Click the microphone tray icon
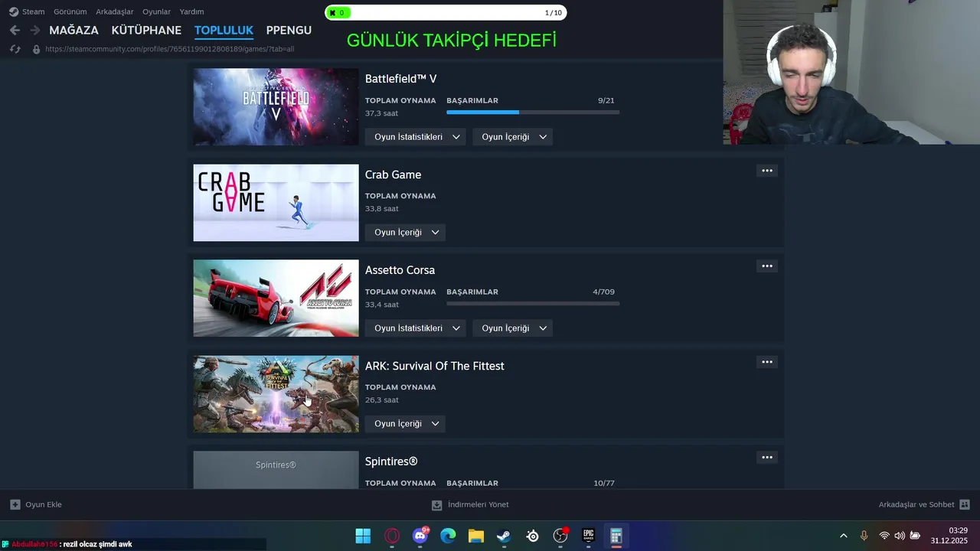 pyautogui.click(x=864, y=536)
